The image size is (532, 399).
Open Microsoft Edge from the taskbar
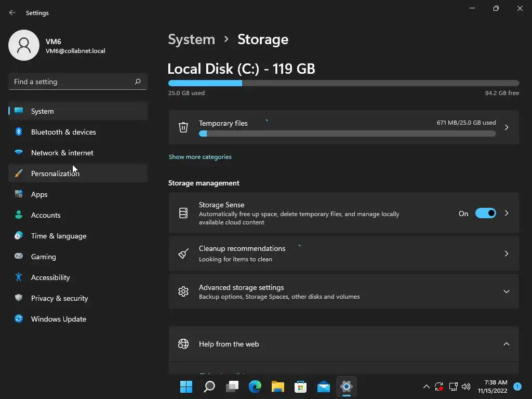pos(255,387)
